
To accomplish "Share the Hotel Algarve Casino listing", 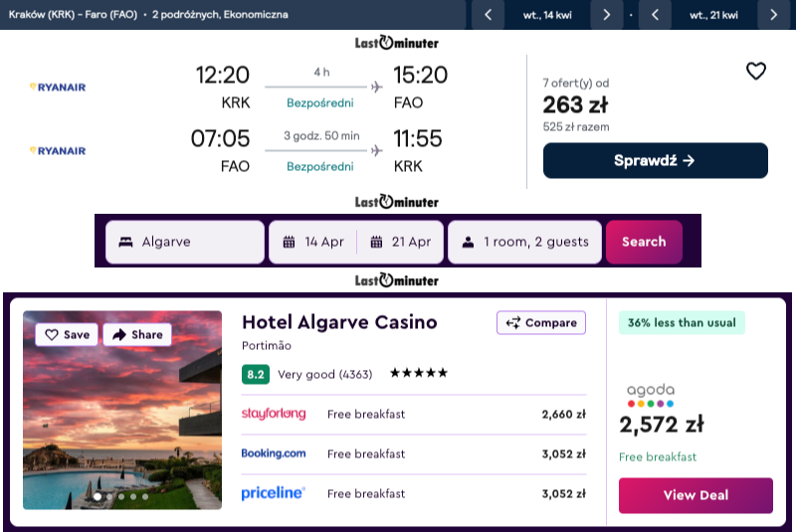I will coord(137,335).
